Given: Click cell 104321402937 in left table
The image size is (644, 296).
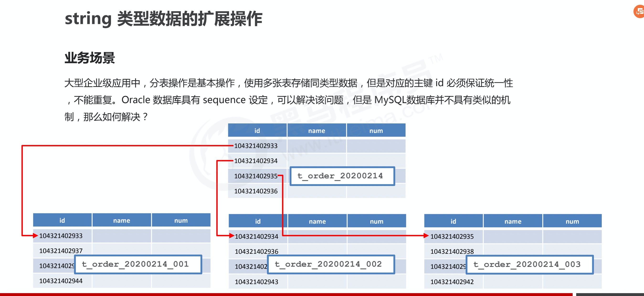Looking at the screenshot, I should click(x=61, y=251).
